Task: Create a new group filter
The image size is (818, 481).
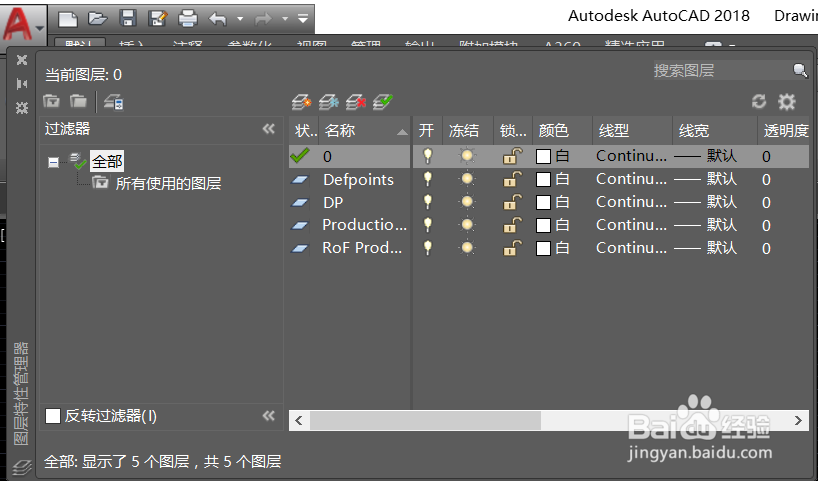Action: pos(78,101)
